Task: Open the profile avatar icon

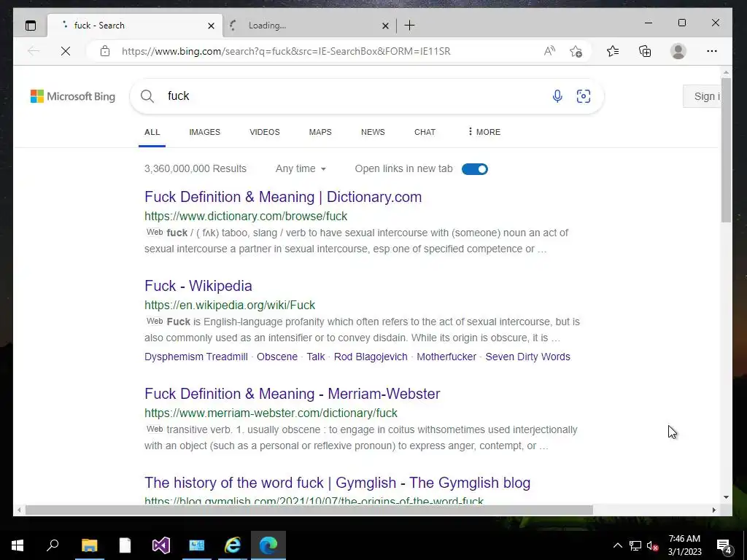Action: tap(678, 51)
